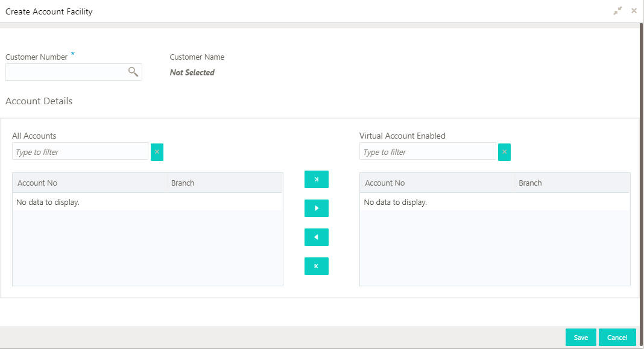Move selected account right with single arrow
The image size is (644, 349).
click(x=316, y=208)
